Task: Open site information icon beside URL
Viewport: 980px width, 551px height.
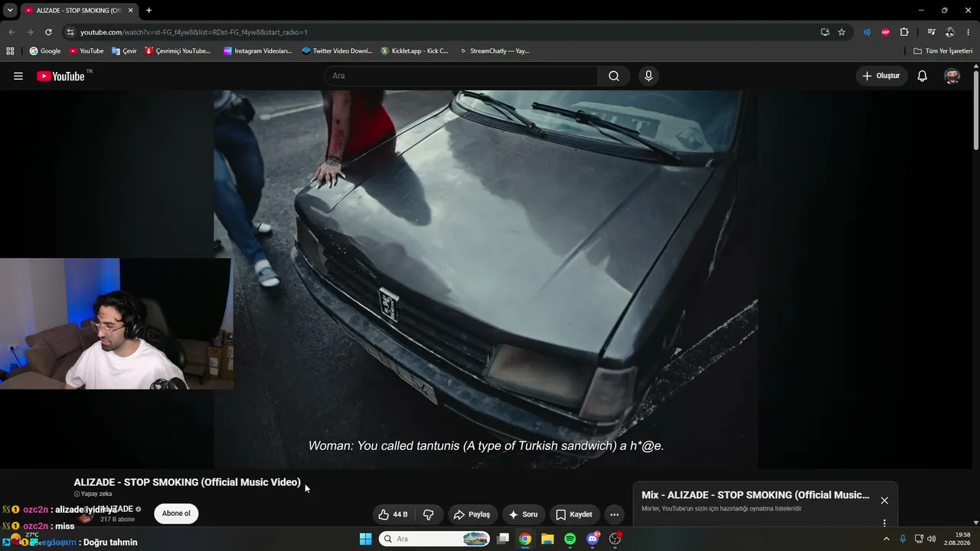Action: point(70,32)
